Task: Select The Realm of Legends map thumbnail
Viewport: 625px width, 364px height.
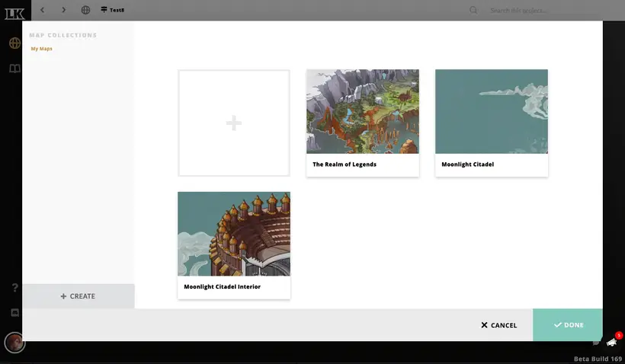Action: [363, 111]
